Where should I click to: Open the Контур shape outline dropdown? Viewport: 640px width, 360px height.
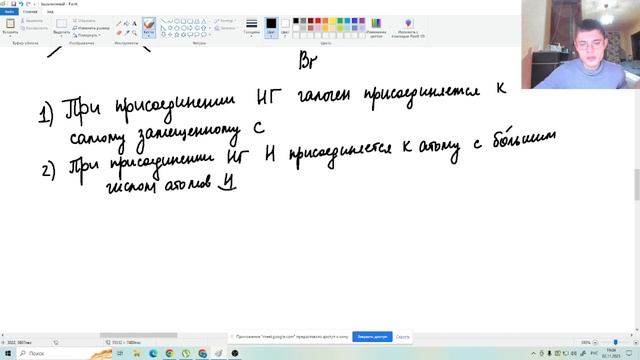coord(225,20)
